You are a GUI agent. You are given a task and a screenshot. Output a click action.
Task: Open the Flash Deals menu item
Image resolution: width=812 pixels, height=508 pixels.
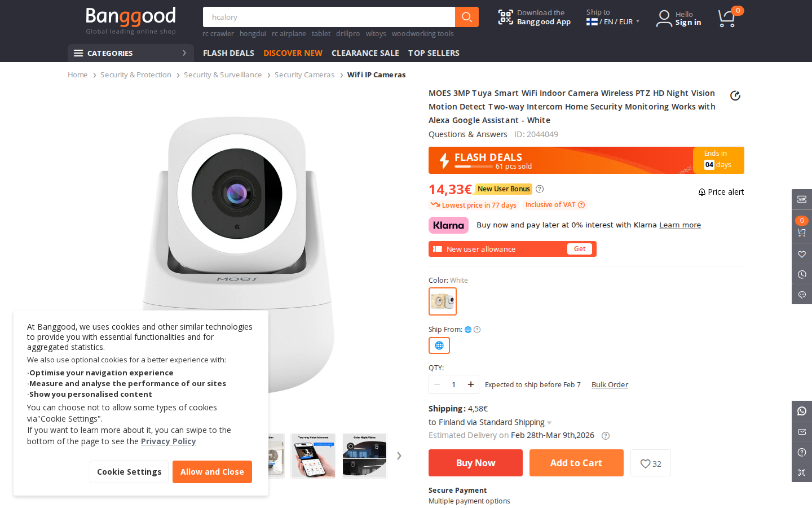228,53
